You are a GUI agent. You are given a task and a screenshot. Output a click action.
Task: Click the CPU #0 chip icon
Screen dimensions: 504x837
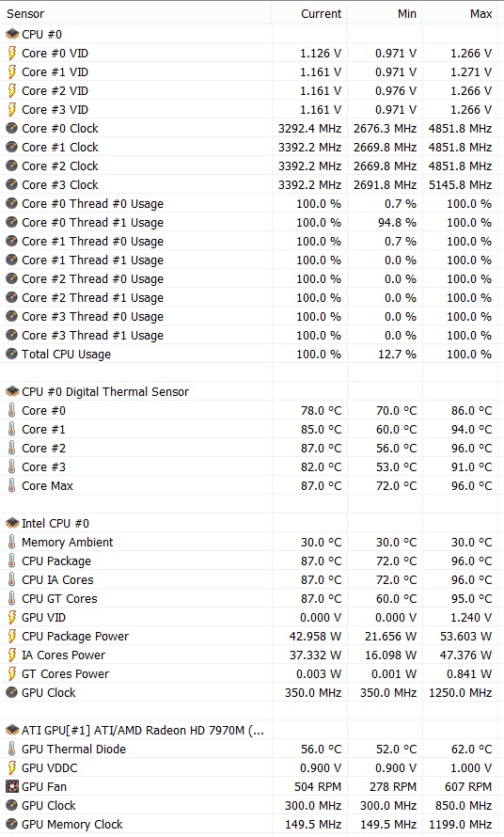(11, 35)
